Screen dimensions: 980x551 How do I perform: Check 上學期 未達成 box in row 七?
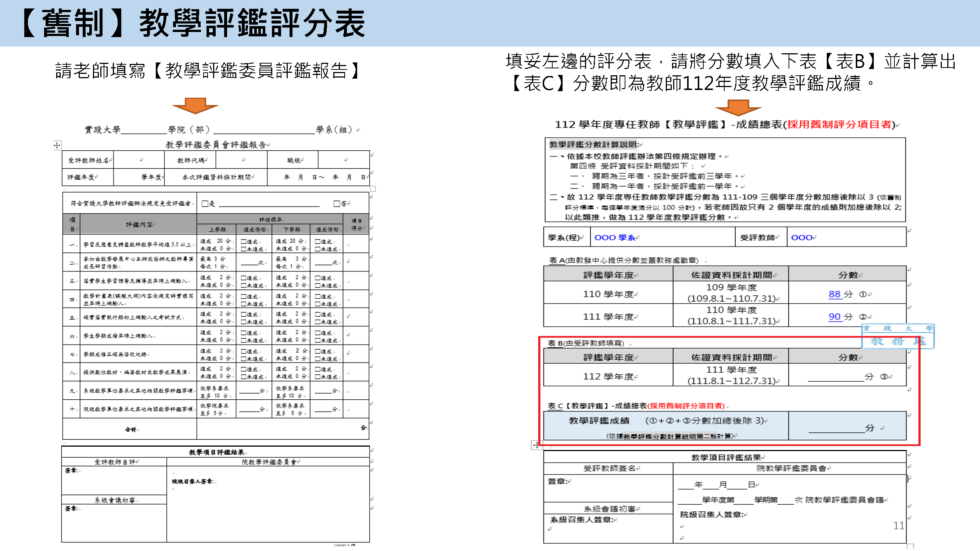click(244, 359)
